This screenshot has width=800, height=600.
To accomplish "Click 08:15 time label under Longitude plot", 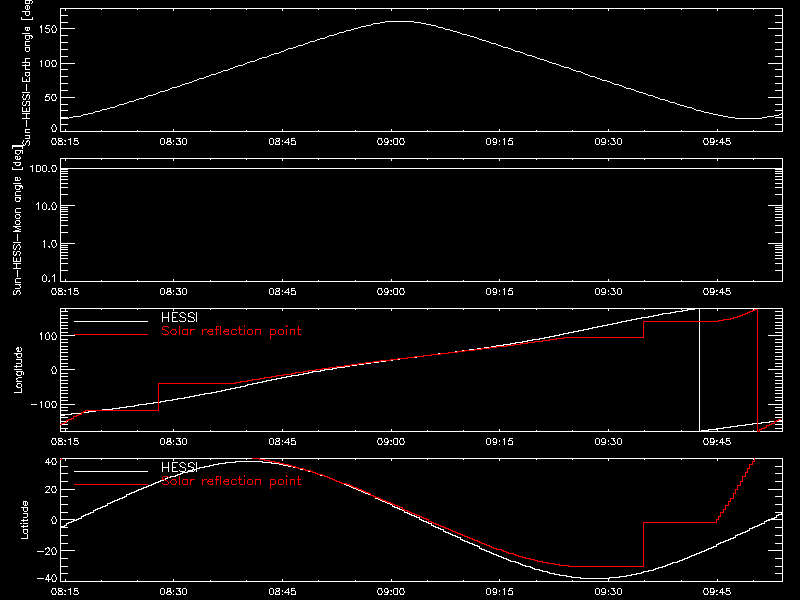I will click(65, 441).
